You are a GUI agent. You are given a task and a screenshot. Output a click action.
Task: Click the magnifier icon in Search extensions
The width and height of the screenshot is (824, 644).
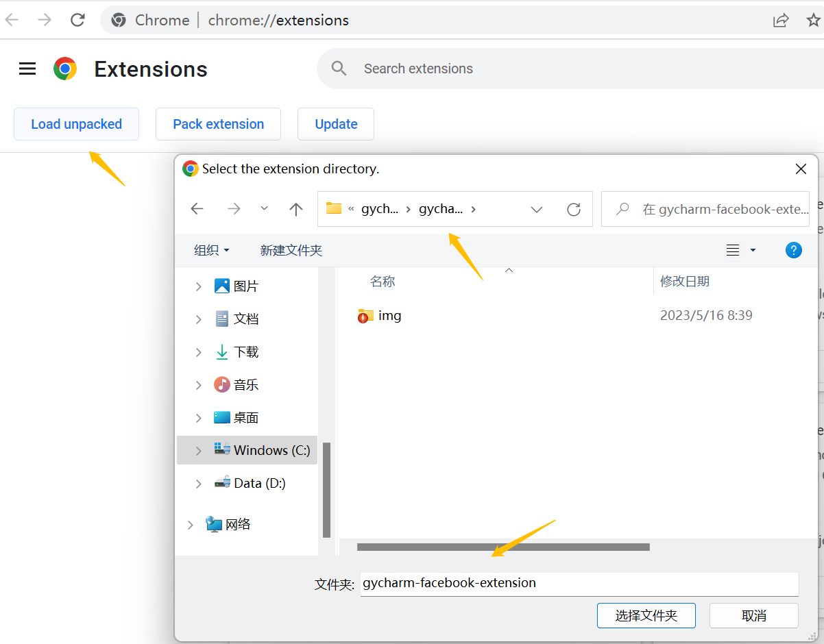339,68
